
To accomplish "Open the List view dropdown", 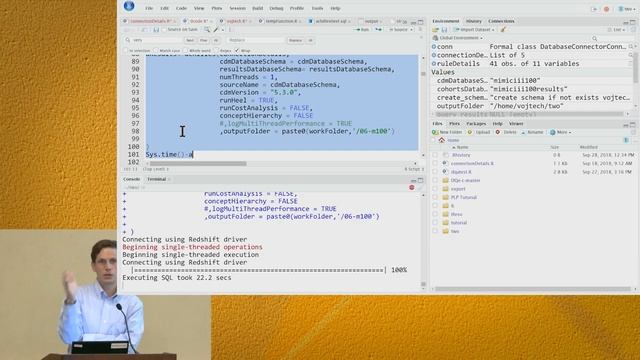I will point(616,30).
